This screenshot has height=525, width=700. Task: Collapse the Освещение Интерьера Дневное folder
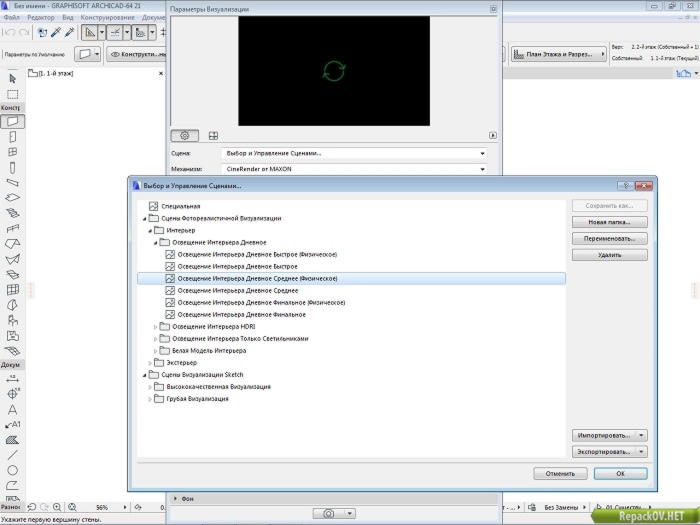155,243
